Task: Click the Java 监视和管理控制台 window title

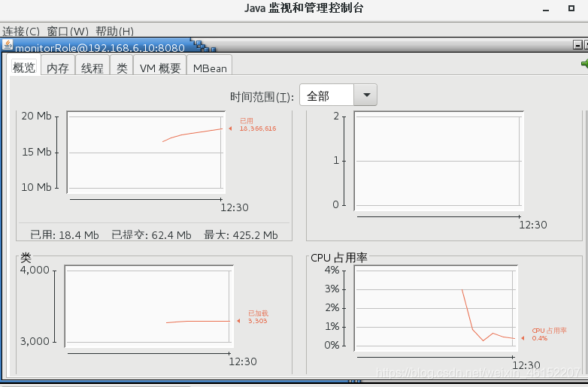Action: [304, 8]
